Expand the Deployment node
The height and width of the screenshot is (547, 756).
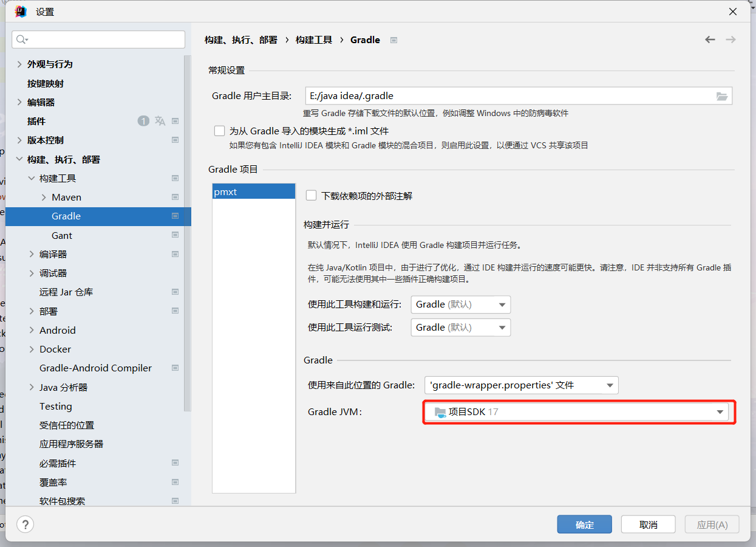coord(32,311)
